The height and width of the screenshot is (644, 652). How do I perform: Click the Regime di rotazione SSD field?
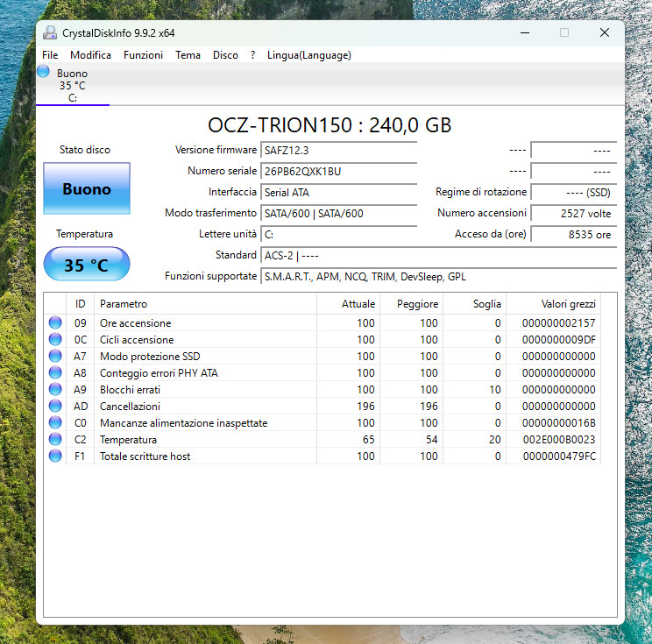(x=574, y=193)
